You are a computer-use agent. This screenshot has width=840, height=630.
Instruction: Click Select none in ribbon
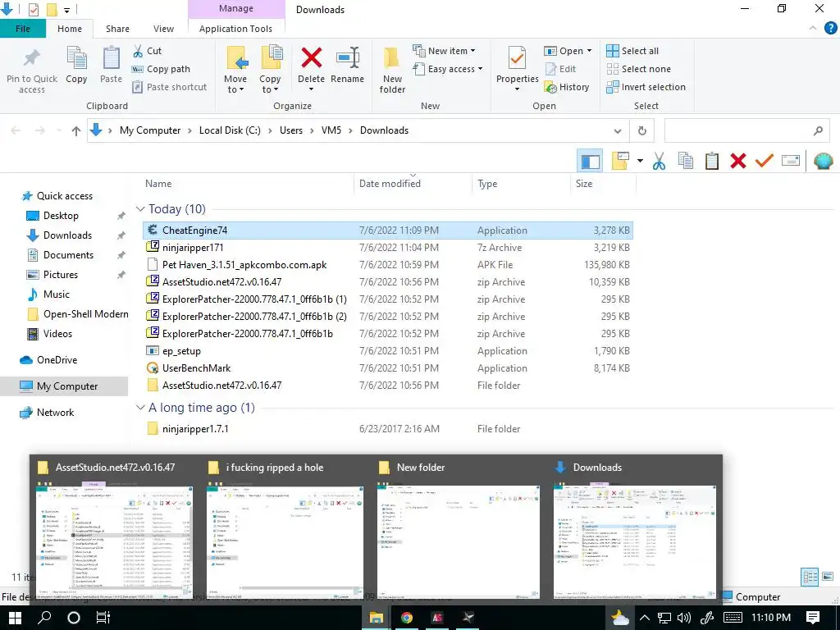pos(638,69)
